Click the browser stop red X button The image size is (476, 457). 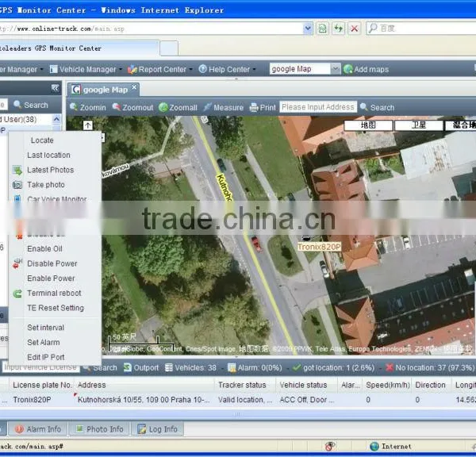355,29
